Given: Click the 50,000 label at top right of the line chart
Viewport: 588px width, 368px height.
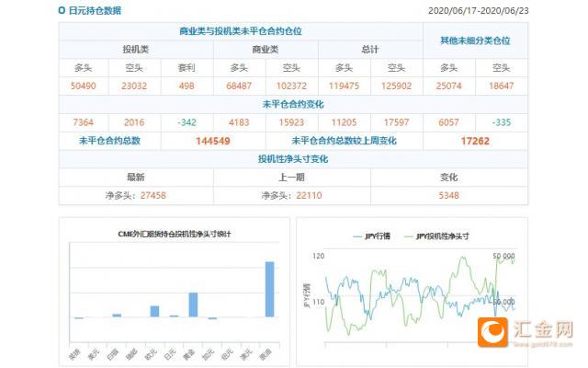Looking at the screenshot, I should click(x=503, y=256).
